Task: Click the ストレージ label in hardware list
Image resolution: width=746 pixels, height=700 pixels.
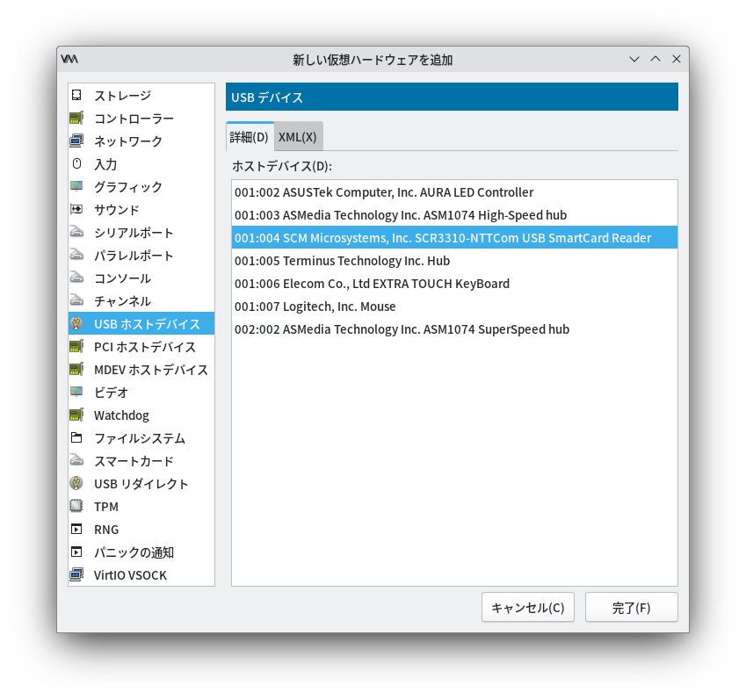Action: [x=123, y=96]
